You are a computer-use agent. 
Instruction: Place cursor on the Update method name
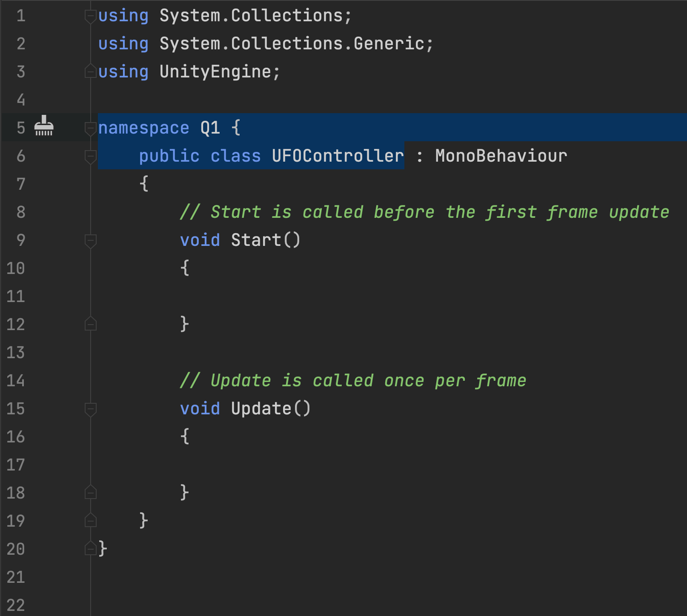(x=261, y=409)
